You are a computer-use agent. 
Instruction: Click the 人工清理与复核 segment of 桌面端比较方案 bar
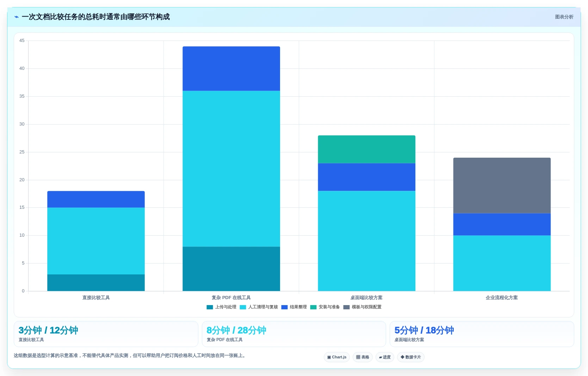[x=366, y=241]
